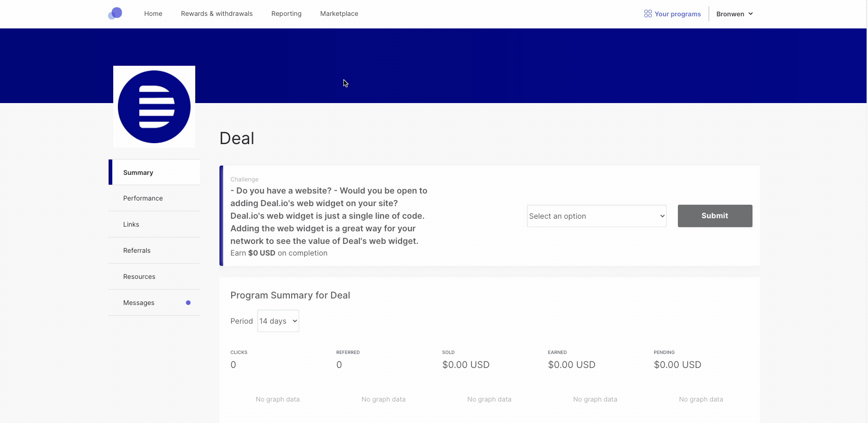Click the Program Summary for Deal heading
The width and height of the screenshot is (868, 423).
coord(290,295)
